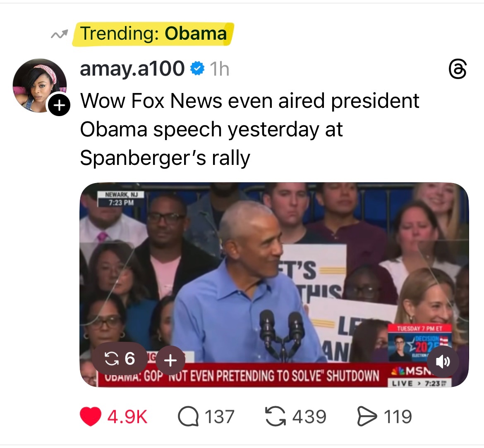Open the amay.a100 username link
The height and width of the screenshot is (448, 484).
click(132, 68)
